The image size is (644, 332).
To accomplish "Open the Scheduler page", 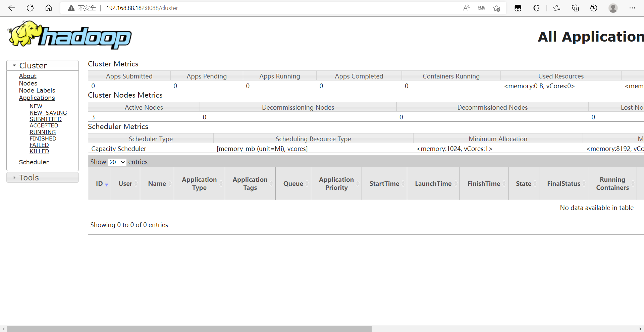I will point(34,162).
